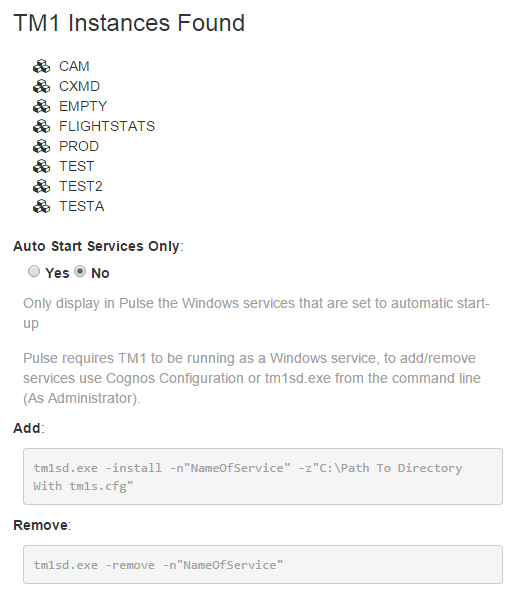Click the cube icon beside TEST
This screenshot has height=597, width=518.
coord(41,166)
